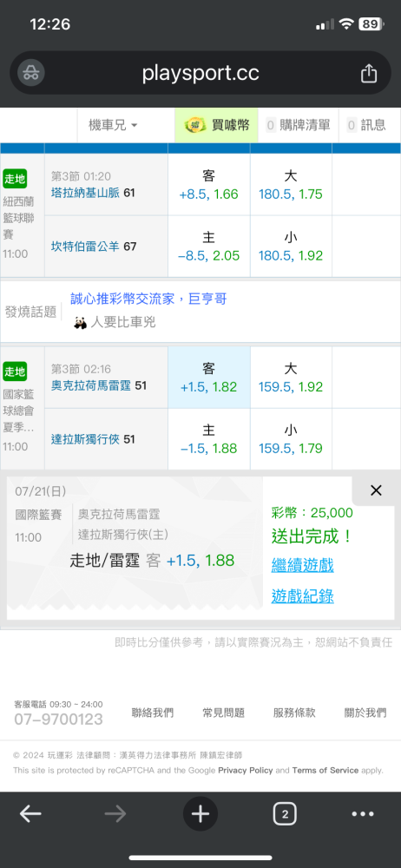The image size is (401, 868).
Task: Go back with the left arrow
Action: coord(30,814)
